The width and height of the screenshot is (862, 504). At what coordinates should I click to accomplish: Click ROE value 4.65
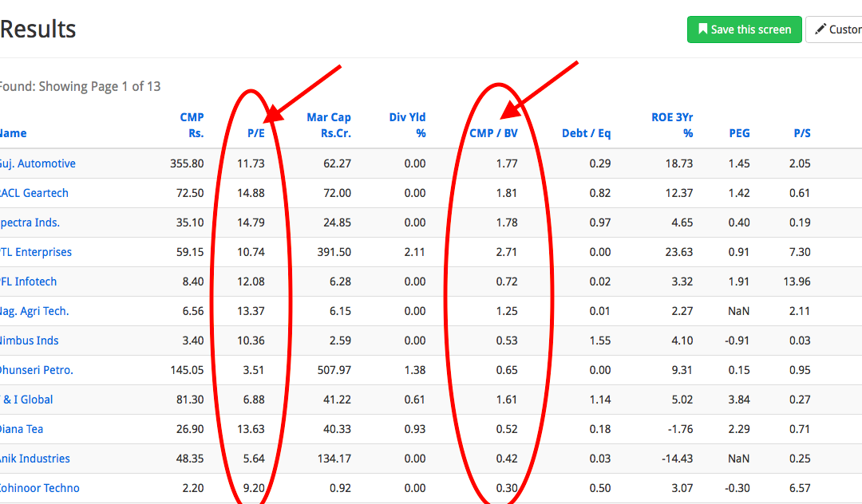click(682, 223)
